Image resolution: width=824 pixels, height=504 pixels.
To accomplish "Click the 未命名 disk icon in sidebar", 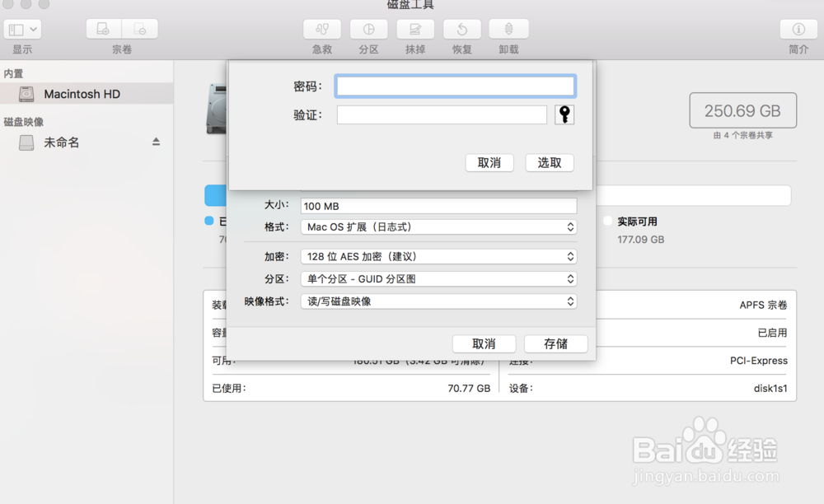I will 26,142.
